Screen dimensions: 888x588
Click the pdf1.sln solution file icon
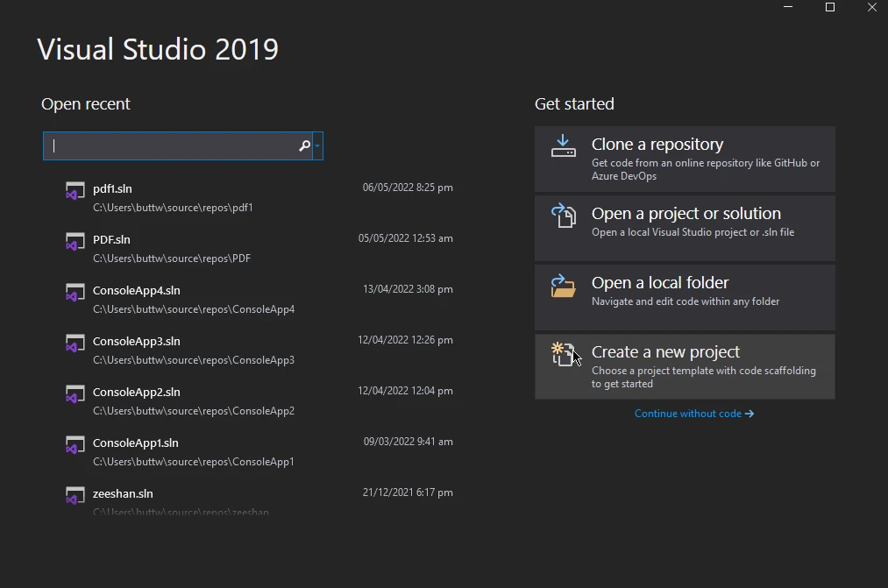coord(75,191)
